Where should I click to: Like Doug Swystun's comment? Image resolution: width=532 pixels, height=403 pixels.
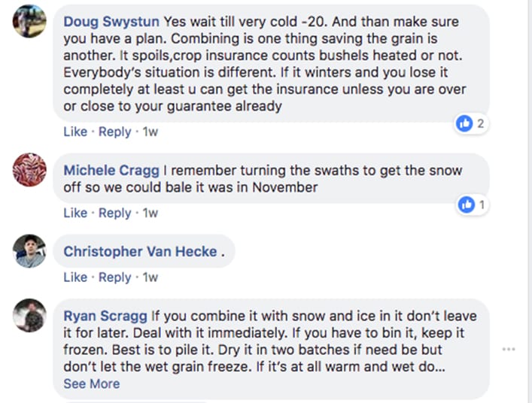[75, 132]
